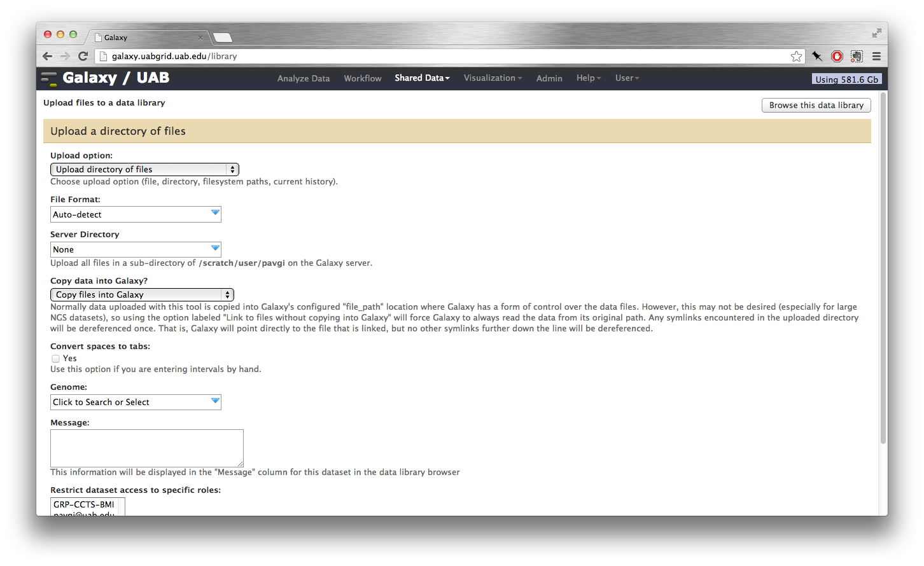Click Browse this data library button

coord(816,106)
